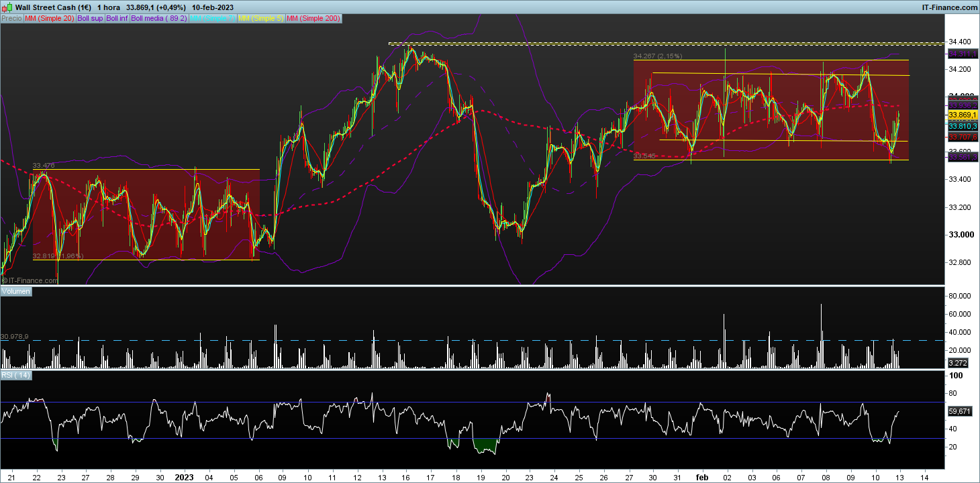
Task: Select the MM (Simple 7) indicator label
Action: 213,19
